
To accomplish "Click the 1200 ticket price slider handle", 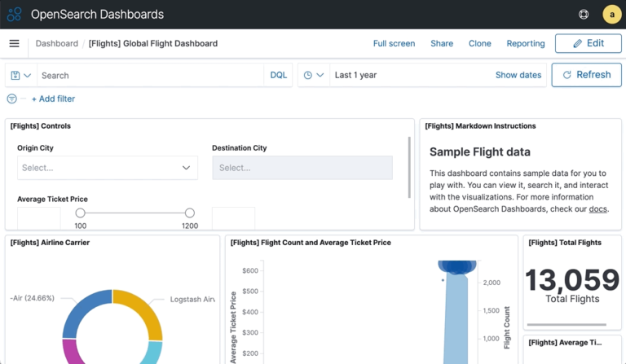I will [x=190, y=213].
